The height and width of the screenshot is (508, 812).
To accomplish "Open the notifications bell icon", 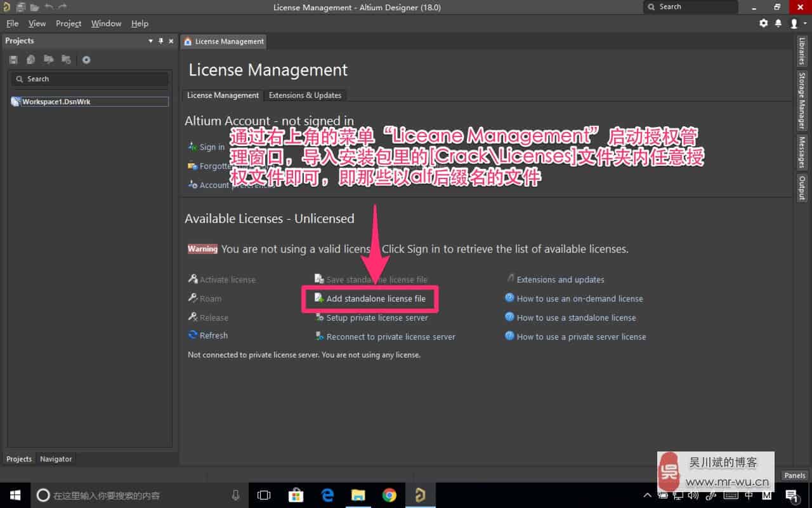I will pyautogui.click(x=778, y=23).
